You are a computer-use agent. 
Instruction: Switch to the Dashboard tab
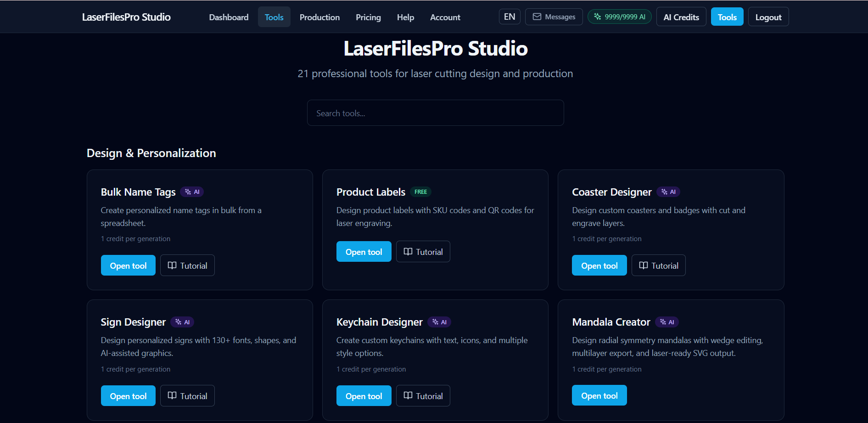point(229,17)
